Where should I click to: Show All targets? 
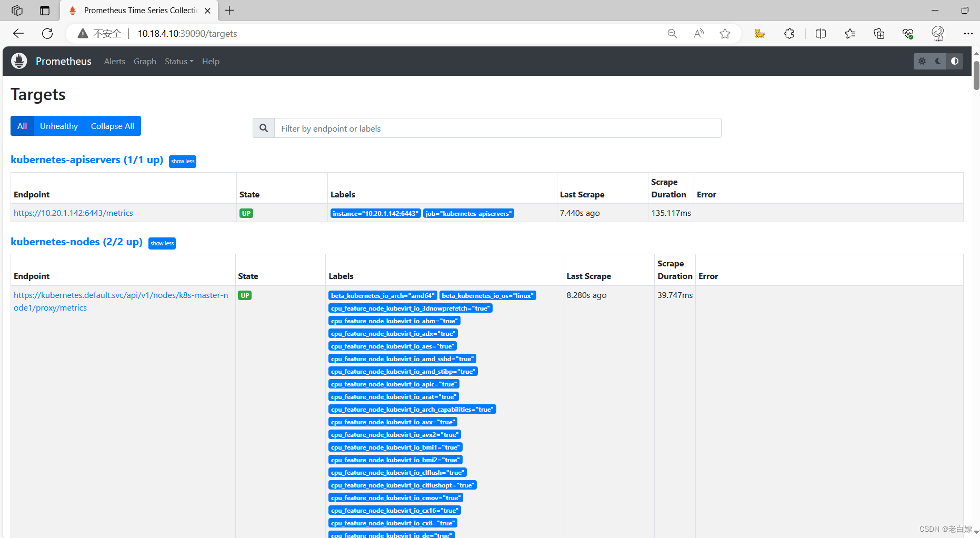tap(22, 126)
